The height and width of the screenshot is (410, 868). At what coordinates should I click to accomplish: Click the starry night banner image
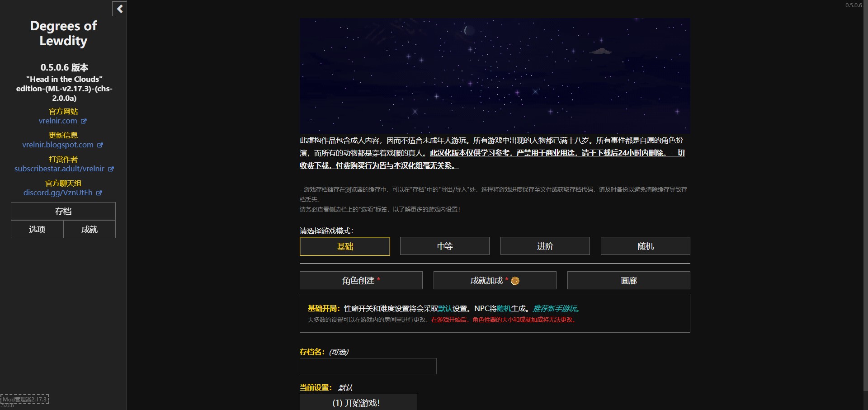[x=495, y=75]
